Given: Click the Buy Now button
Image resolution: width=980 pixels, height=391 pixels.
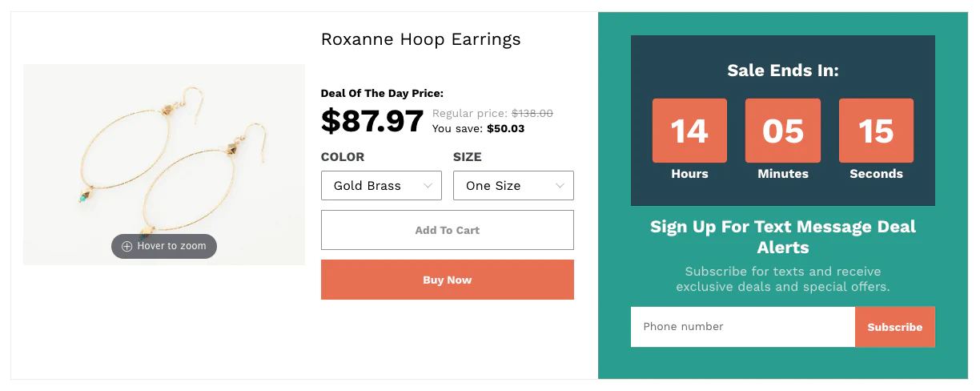Looking at the screenshot, I should coord(448,280).
